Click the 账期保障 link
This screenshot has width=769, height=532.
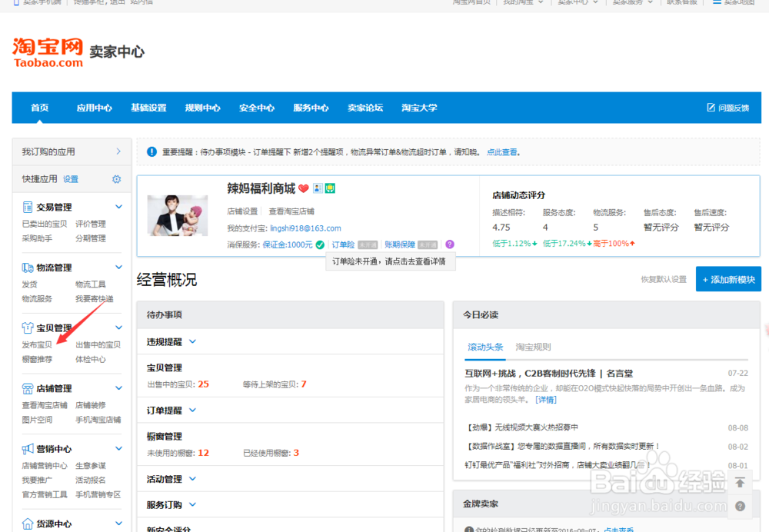(400, 244)
